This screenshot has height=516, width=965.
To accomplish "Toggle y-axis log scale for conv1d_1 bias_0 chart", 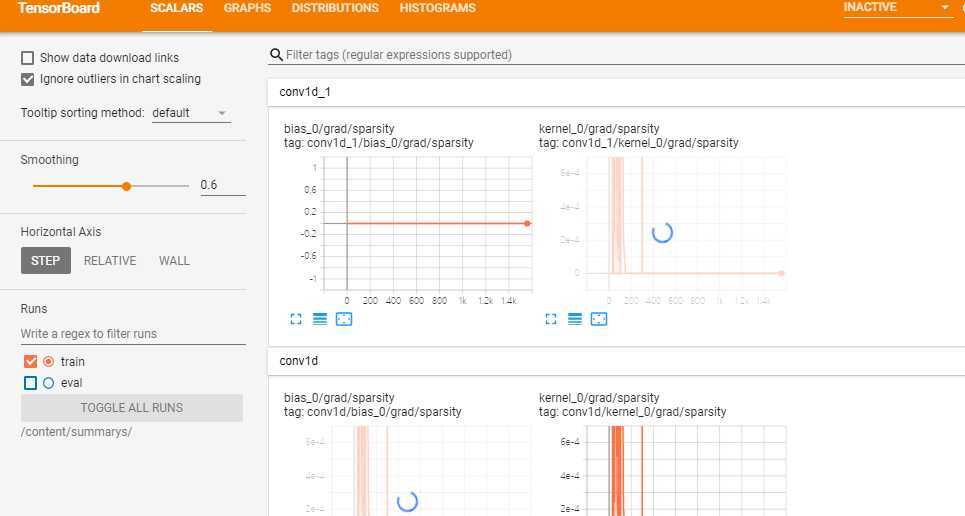I will pos(320,319).
